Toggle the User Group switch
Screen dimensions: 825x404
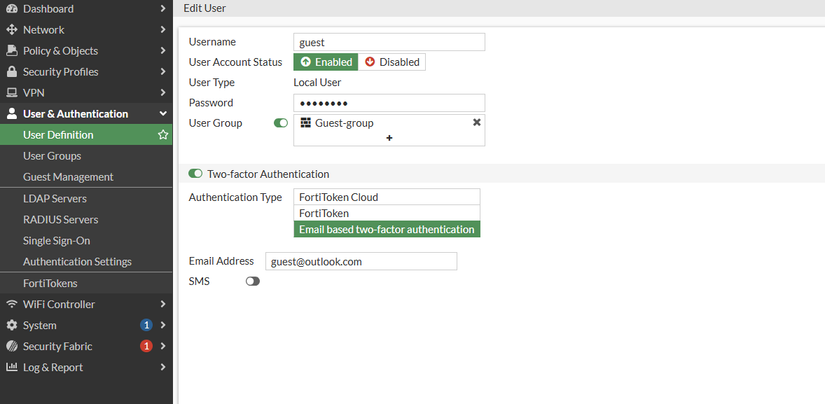[x=281, y=123]
